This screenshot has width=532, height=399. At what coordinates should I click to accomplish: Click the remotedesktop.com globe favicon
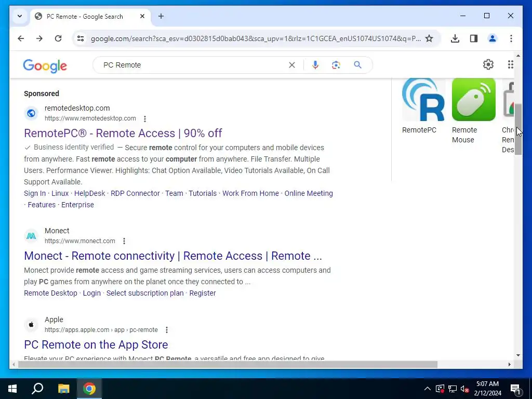(31, 113)
